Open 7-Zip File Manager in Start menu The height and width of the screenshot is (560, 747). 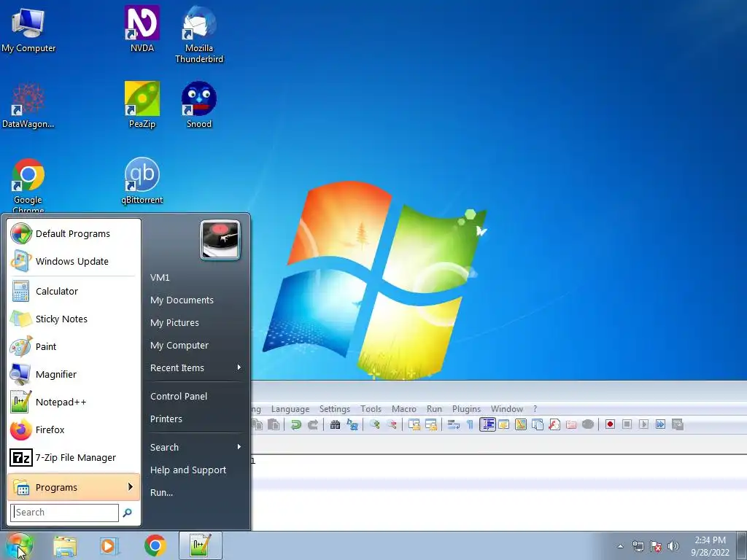click(x=74, y=458)
